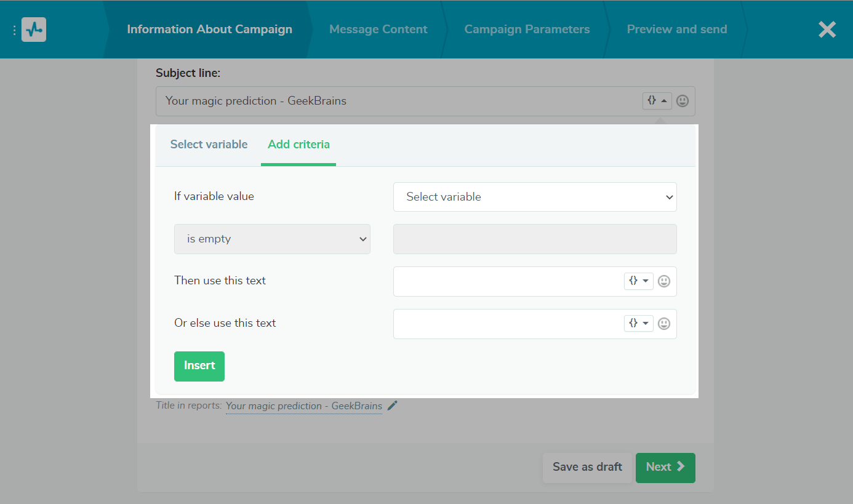Toggle the subject line variables braces button

657,100
